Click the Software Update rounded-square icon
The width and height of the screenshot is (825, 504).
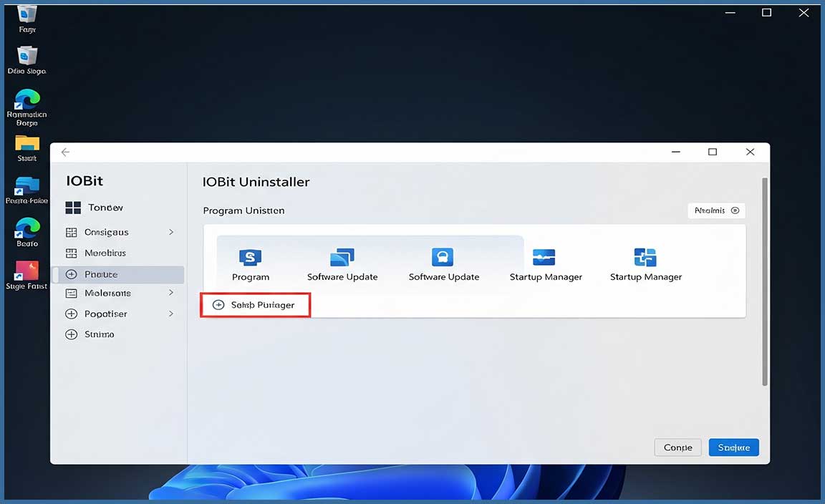point(443,258)
